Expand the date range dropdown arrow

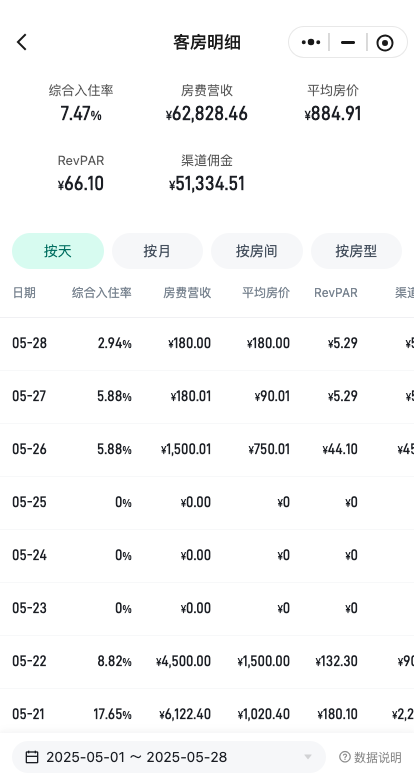coord(308,757)
